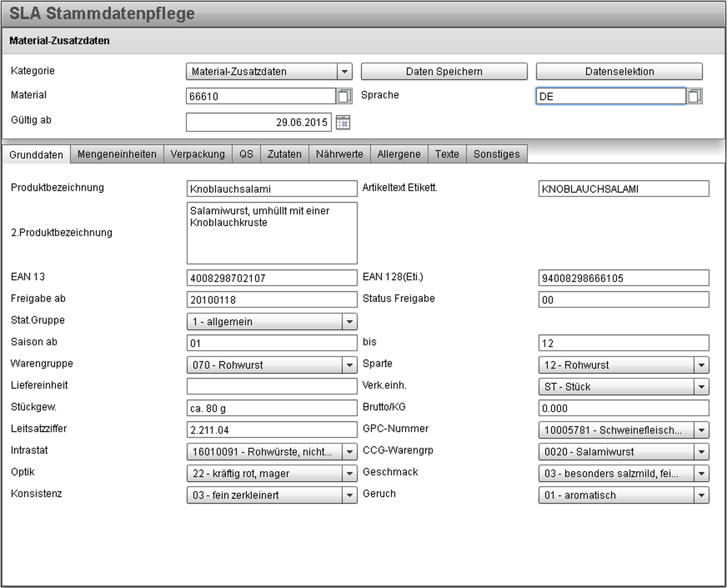Screen dimensions: 727x588
Task: Click the empty Liefereinheit field
Action: 272,386
